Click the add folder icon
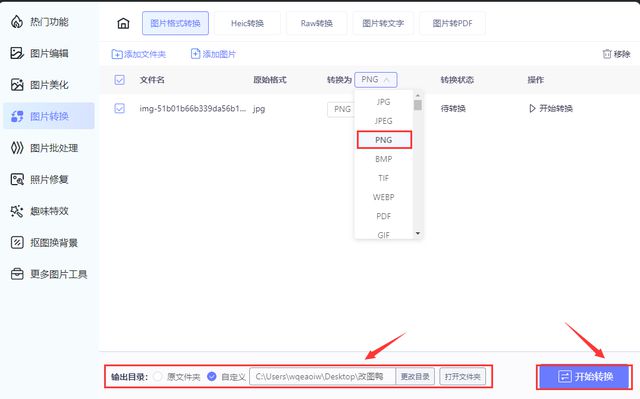 pos(117,54)
